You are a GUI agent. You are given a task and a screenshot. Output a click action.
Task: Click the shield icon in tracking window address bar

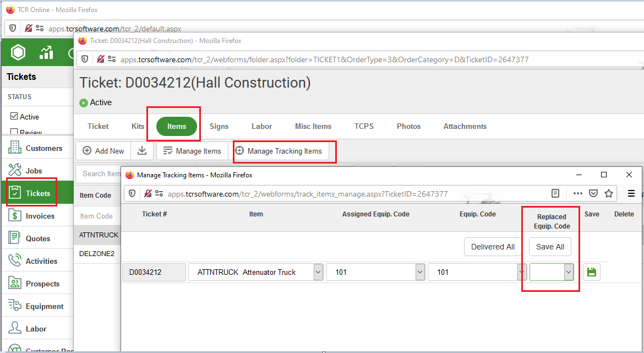[132, 193]
